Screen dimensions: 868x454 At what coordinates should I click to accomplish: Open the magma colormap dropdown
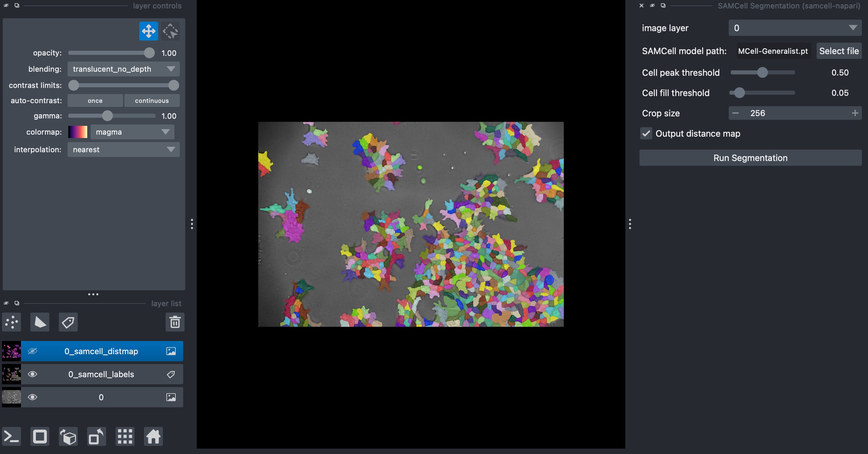click(x=132, y=132)
